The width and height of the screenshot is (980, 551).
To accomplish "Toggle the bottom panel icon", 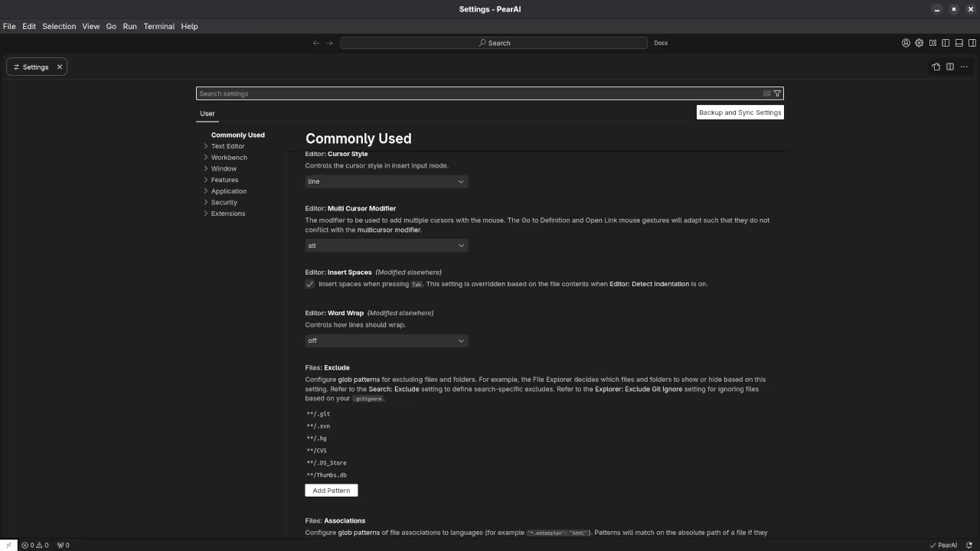I will (x=959, y=43).
